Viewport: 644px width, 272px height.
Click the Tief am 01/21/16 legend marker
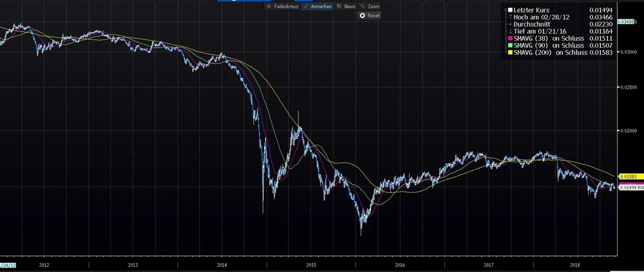[509, 31]
